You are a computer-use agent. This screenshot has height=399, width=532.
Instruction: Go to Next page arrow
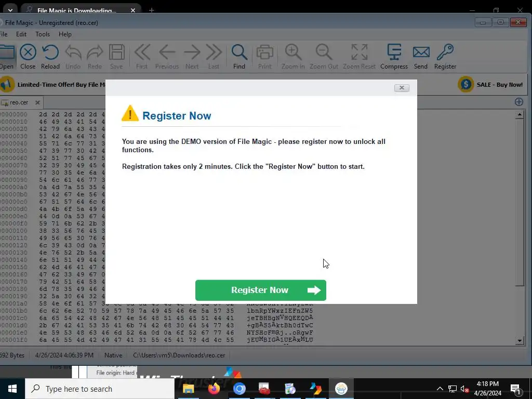[x=192, y=57]
